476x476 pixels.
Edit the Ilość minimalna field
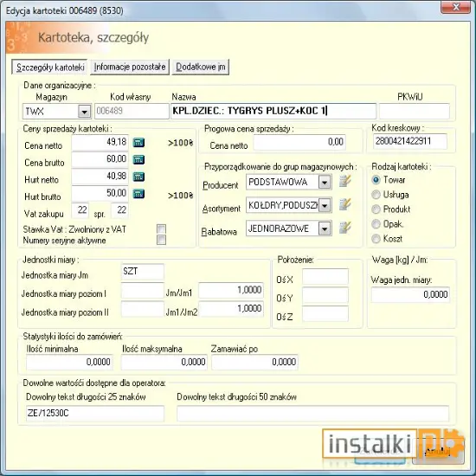(x=69, y=362)
